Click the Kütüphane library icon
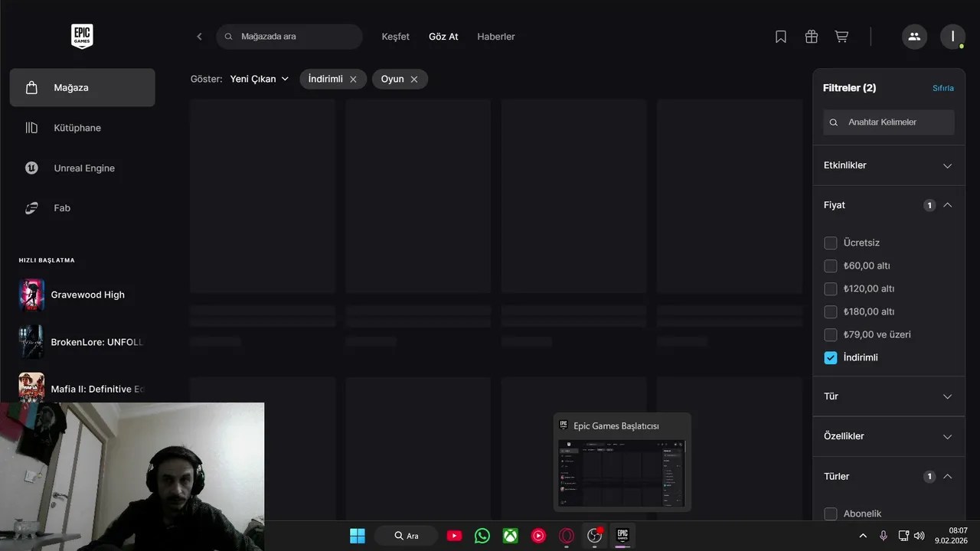This screenshot has height=551, width=980. (x=31, y=128)
